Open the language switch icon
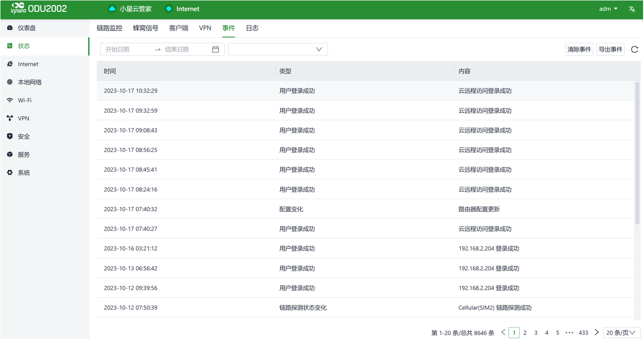 pyautogui.click(x=632, y=9)
